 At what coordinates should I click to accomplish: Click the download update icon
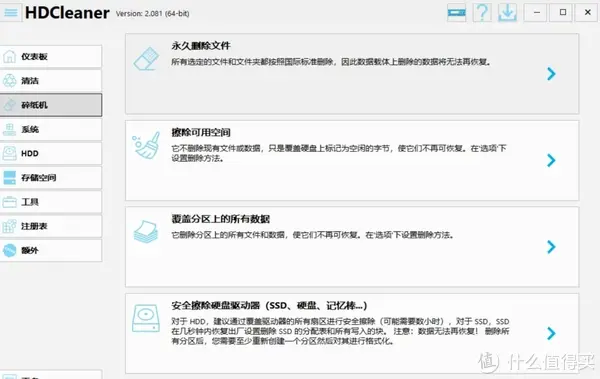click(x=507, y=13)
